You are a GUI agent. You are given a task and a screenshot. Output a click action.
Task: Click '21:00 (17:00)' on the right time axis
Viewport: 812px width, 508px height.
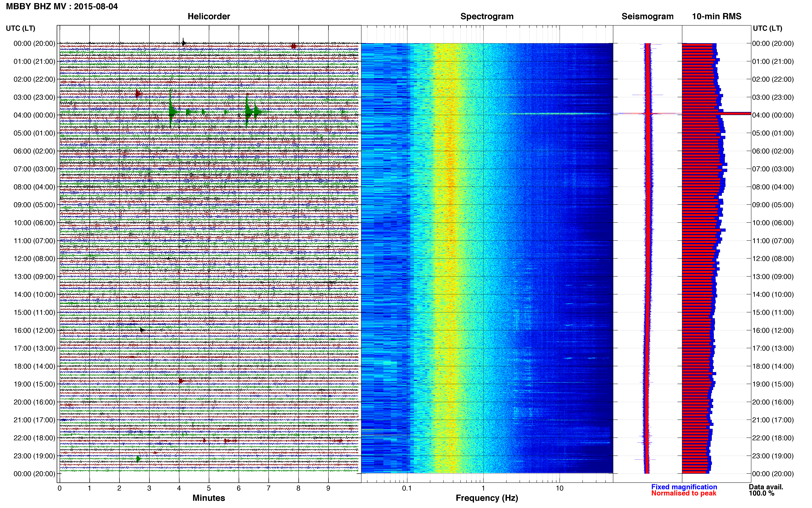[x=773, y=420]
